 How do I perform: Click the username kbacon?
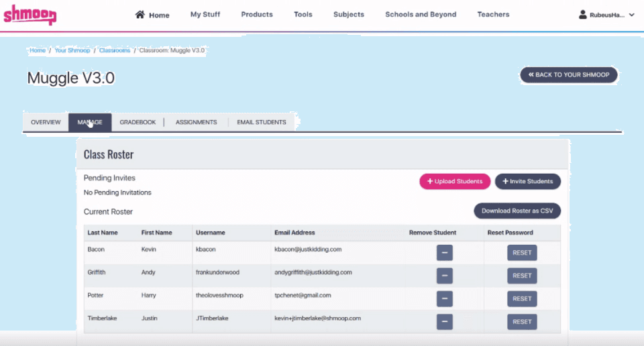pyautogui.click(x=205, y=249)
